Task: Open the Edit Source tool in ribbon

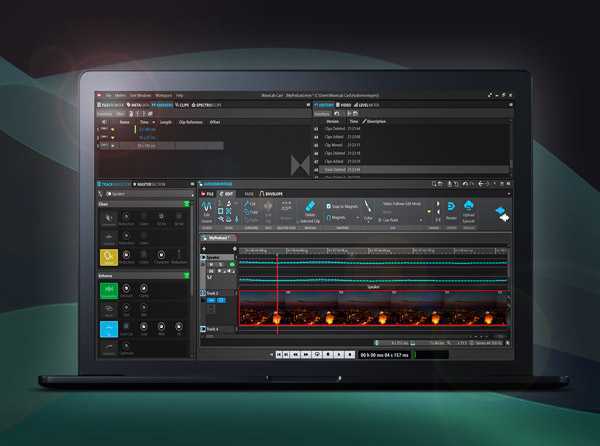Action: [x=207, y=212]
